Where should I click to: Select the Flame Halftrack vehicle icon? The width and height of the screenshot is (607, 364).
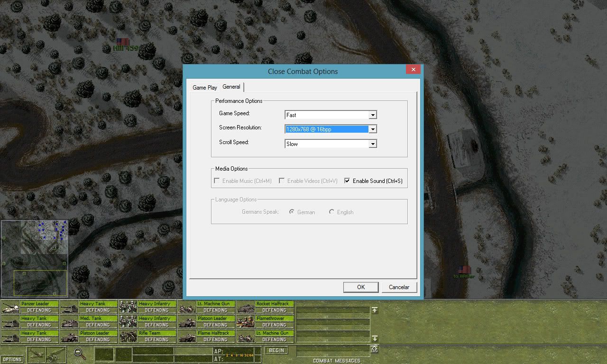187,337
